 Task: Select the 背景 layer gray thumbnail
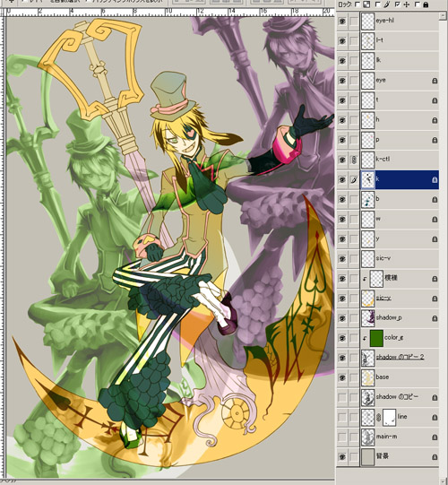click(x=367, y=457)
